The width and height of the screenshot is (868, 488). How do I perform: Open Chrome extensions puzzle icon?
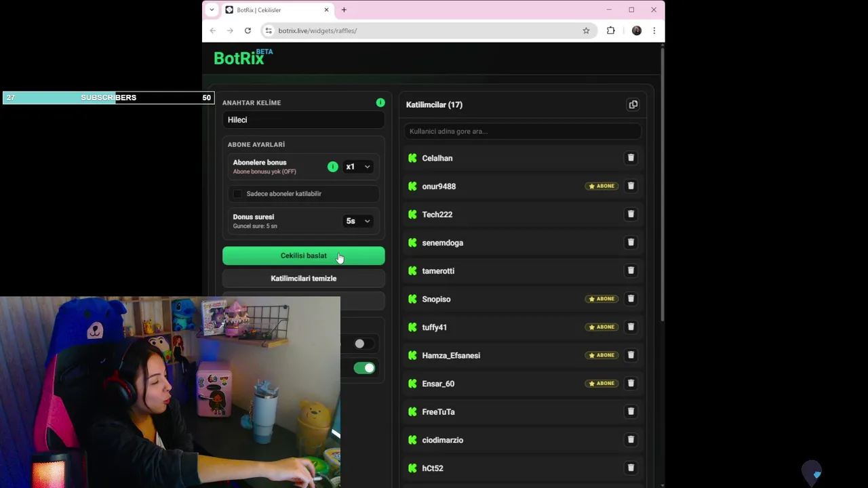611,30
